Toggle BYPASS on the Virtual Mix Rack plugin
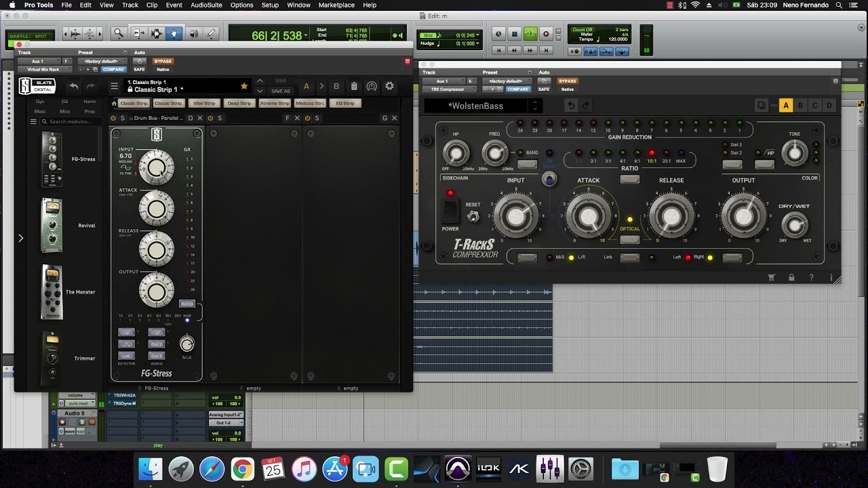The height and width of the screenshot is (488, 868). (x=163, y=61)
